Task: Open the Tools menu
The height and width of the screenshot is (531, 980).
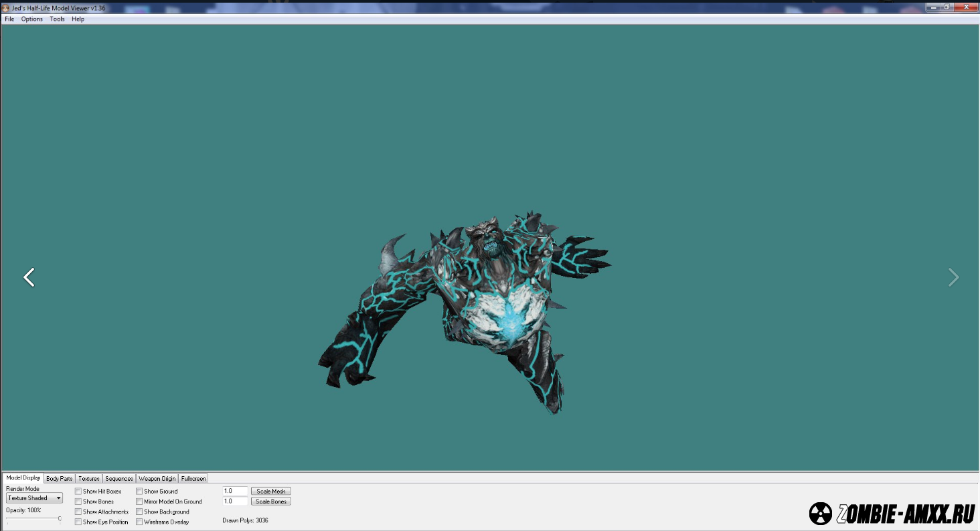Action: pyautogui.click(x=58, y=19)
